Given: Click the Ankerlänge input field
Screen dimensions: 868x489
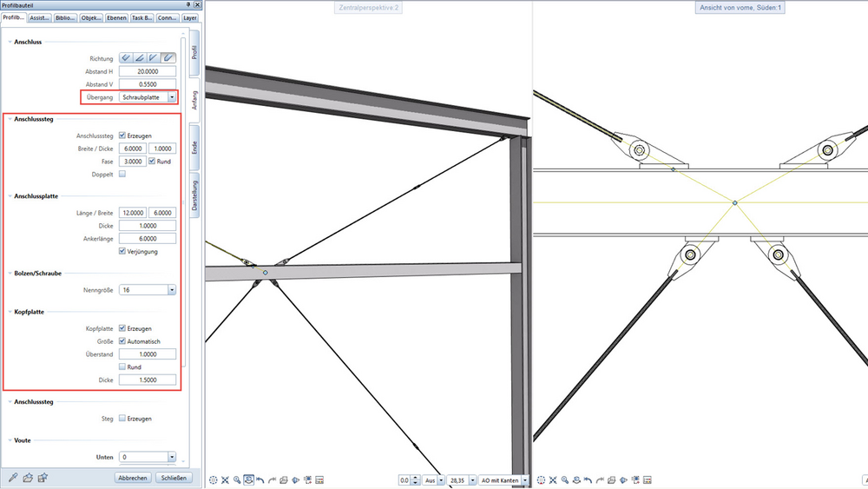Looking at the screenshot, I should point(148,239).
